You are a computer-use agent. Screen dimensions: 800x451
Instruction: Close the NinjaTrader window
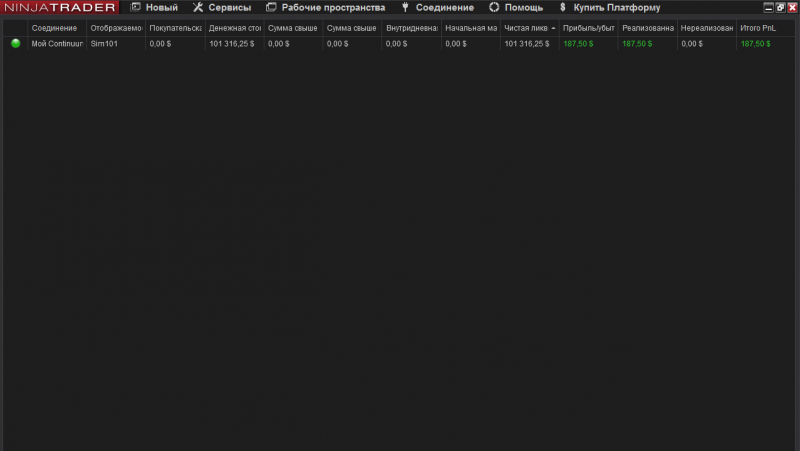[792, 7]
